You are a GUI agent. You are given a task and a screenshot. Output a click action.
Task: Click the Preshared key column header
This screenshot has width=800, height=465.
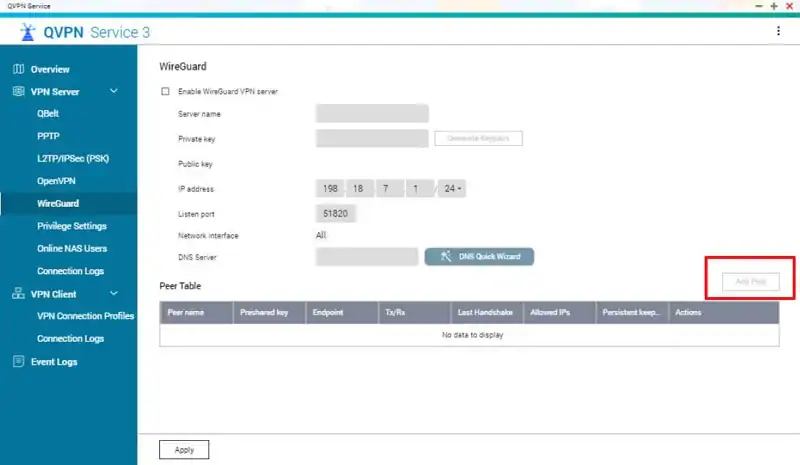(269, 312)
